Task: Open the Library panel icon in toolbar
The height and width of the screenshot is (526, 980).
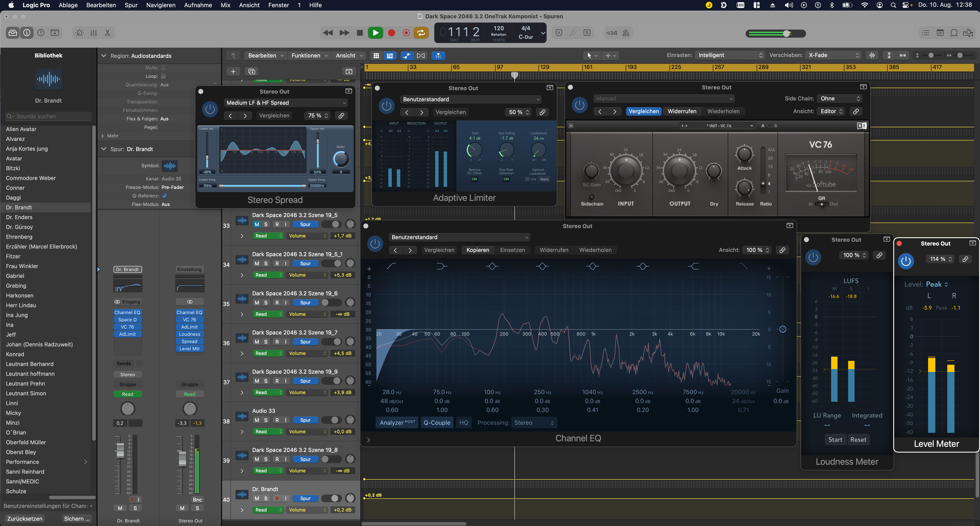Action: [x=13, y=33]
